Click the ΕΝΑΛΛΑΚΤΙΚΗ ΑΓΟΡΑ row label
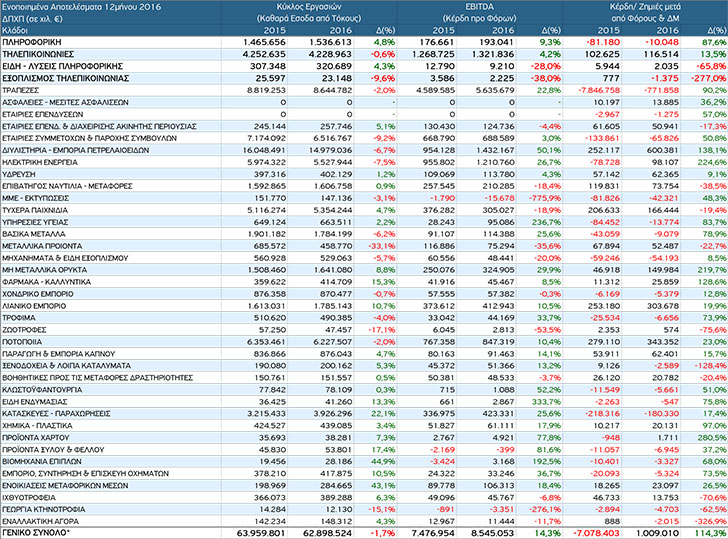728x539 pixels. pos(39,521)
